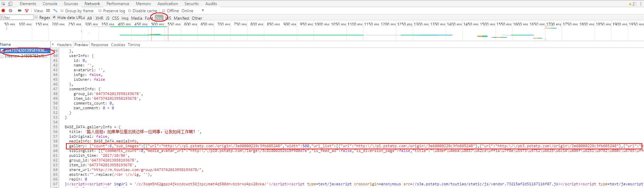
Task: Check the Offline checkbox
Action: (164, 11)
